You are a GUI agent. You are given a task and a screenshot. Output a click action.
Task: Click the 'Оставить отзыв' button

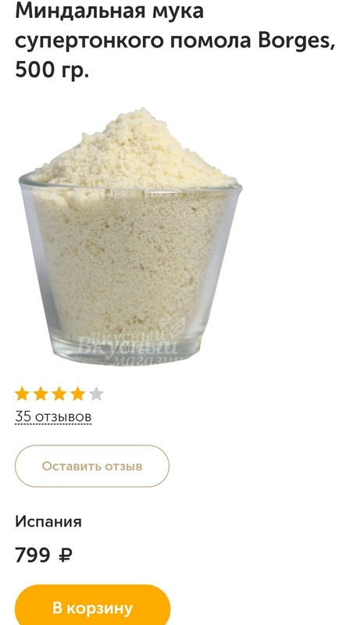92,466
